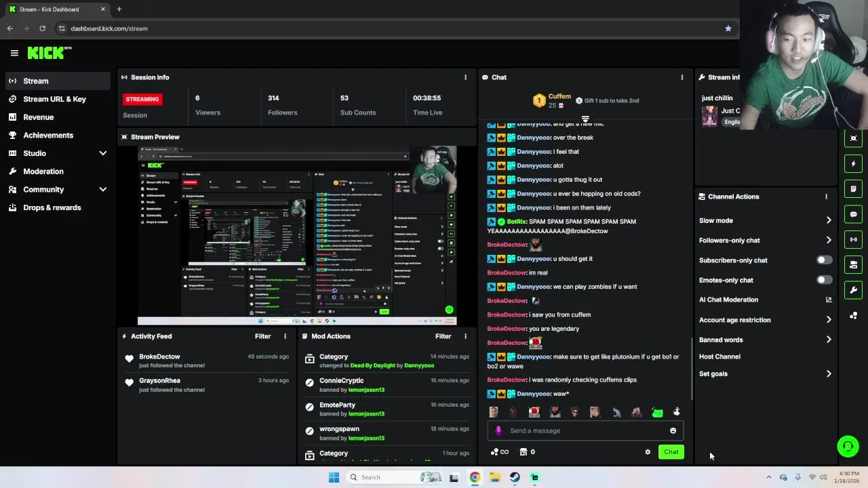This screenshot has width=868, height=488.
Task: Select the white duck emote in chat
Action: coord(676,412)
